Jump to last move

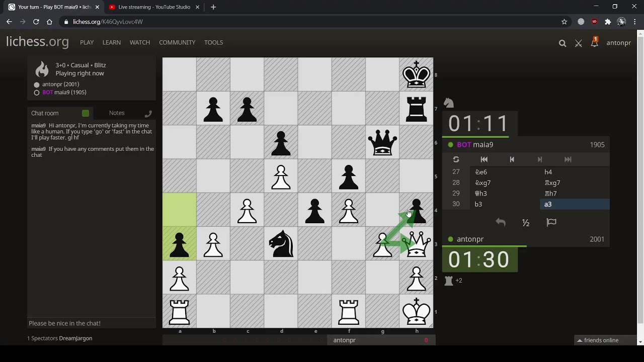pos(568,159)
